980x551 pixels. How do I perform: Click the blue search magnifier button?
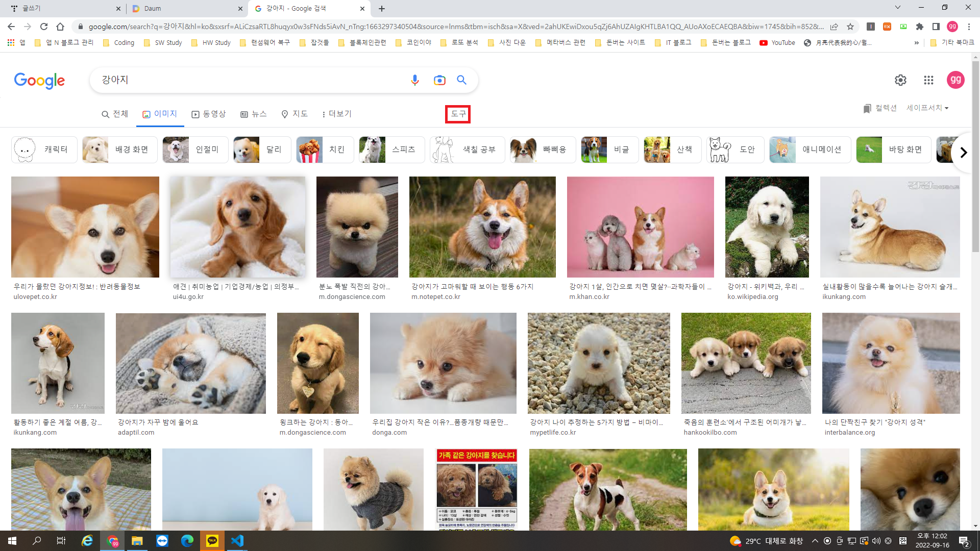coord(461,80)
